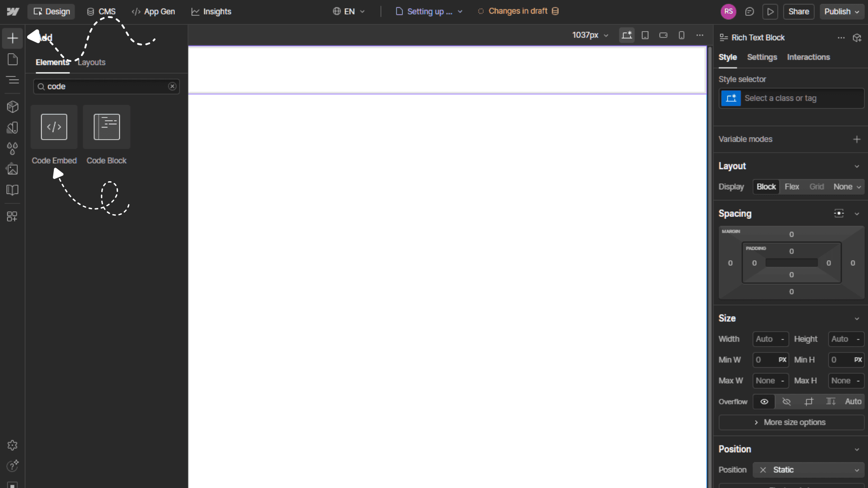Switch to the Layouts tab

(x=91, y=62)
